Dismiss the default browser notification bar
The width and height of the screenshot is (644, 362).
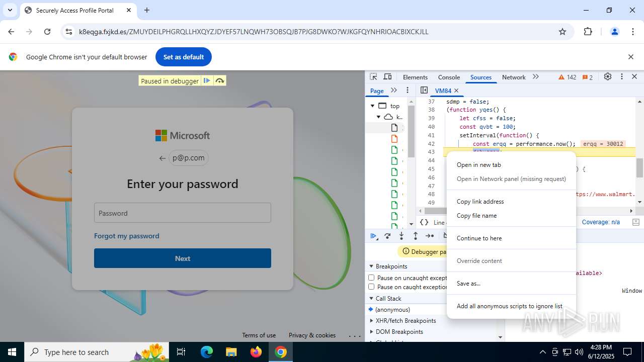pos(630,57)
